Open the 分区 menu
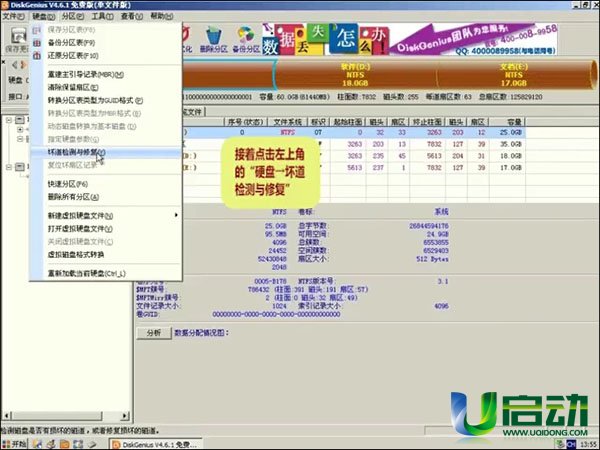Screen dimensions: 600x450 pos(73,16)
